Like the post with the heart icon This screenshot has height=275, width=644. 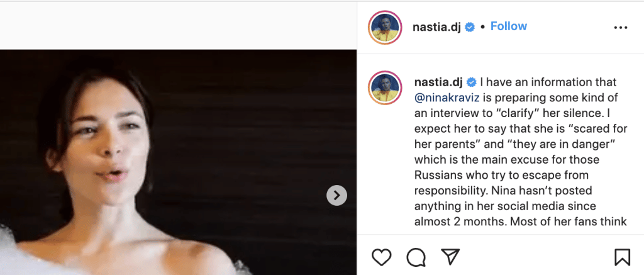click(381, 257)
